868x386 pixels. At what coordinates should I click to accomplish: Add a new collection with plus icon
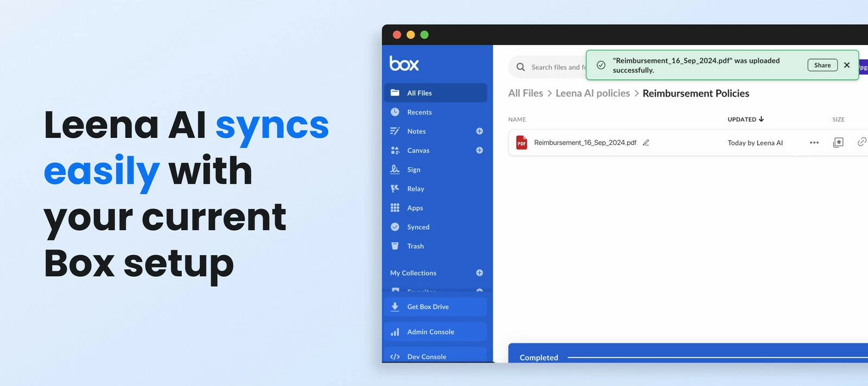pos(480,273)
